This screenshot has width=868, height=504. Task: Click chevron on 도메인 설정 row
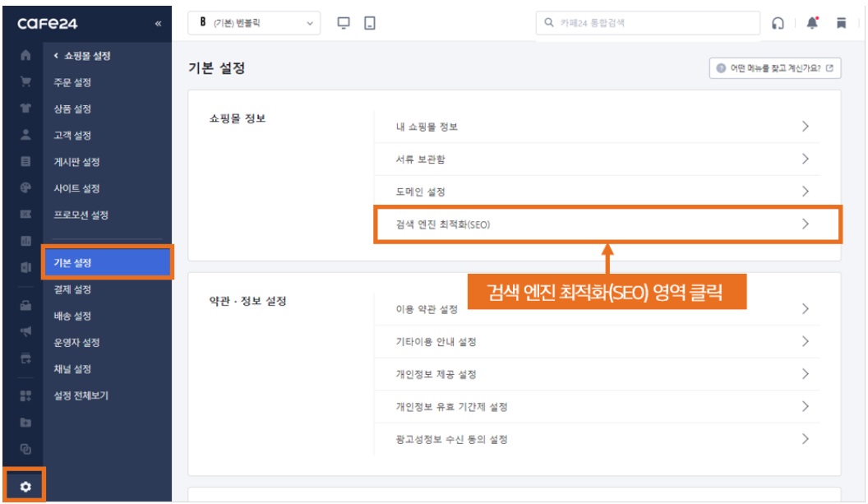click(x=806, y=192)
